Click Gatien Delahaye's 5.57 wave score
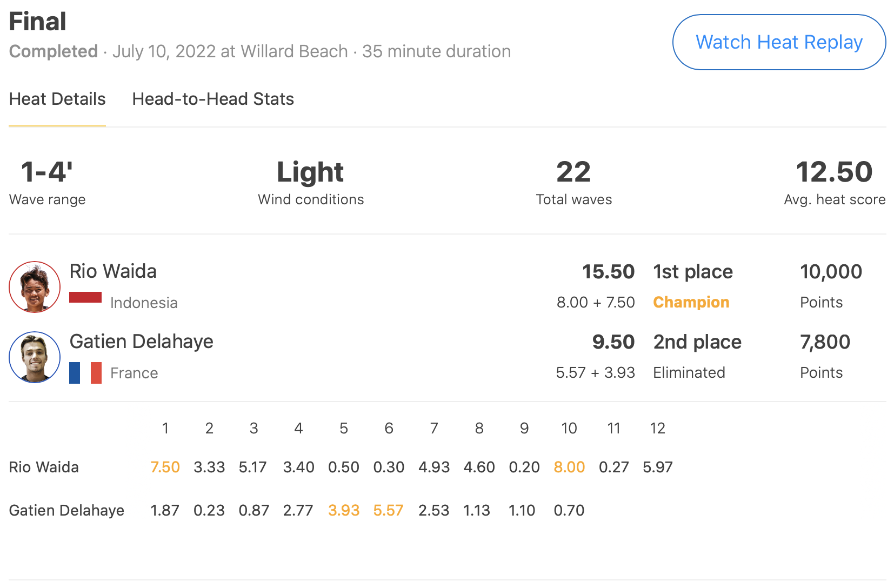 click(388, 510)
